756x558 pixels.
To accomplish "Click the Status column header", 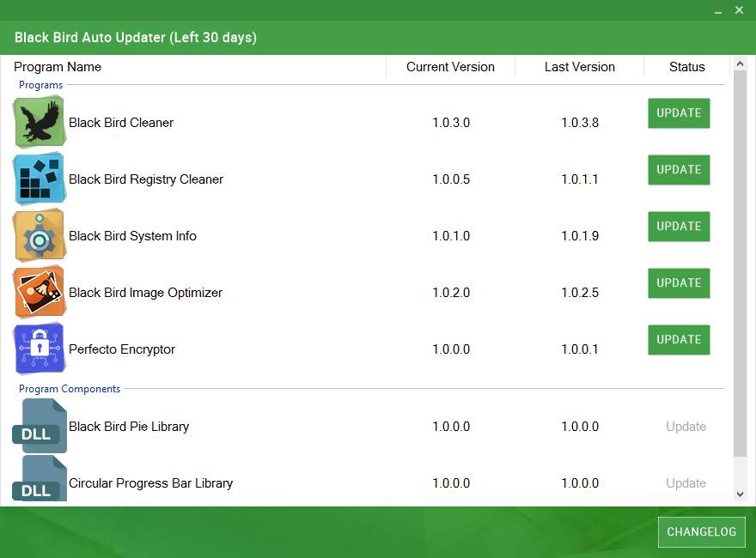I will click(x=686, y=66).
